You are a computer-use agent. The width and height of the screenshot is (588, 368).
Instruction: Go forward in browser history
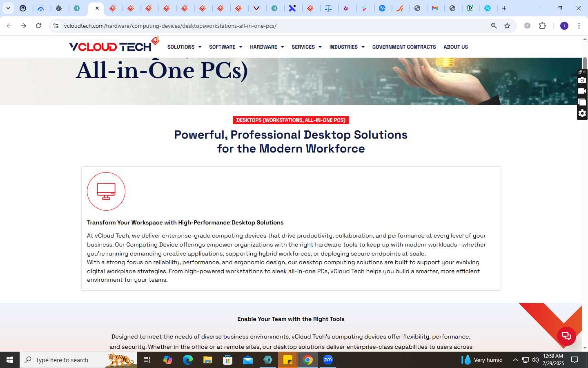(24, 26)
